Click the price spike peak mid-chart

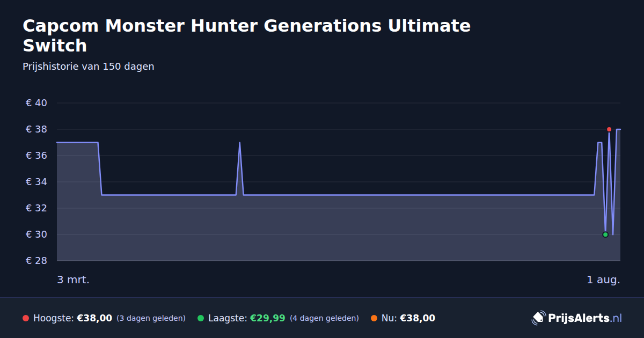[x=239, y=143]
